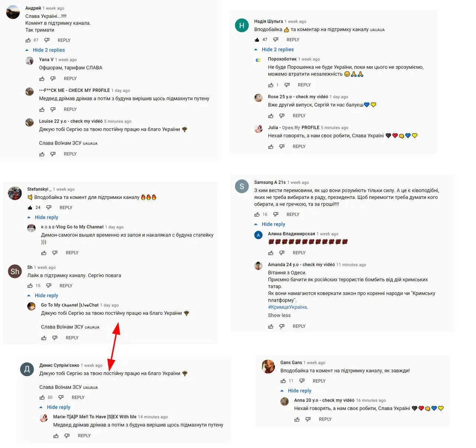Viewport: 476px width, 448px height.
Task: Toggle dislike on Порохоботик reply
Action: [287, 85]
